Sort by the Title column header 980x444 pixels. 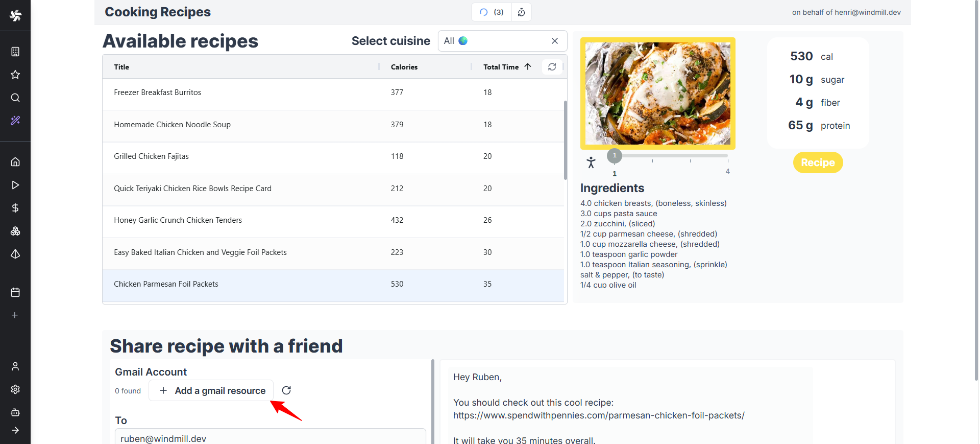point(121,67)
